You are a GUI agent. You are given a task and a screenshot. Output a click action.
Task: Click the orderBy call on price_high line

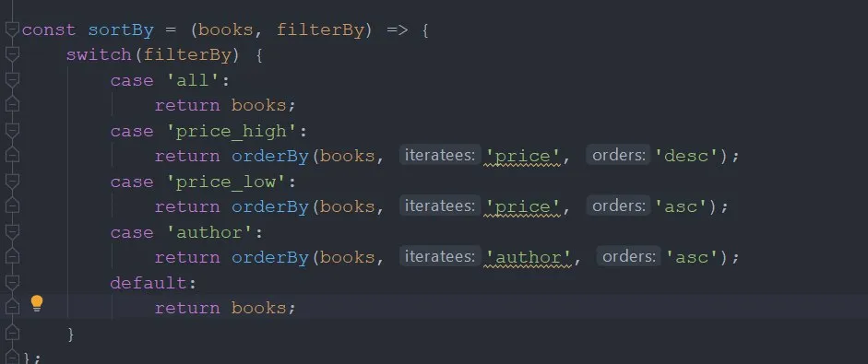270,156
